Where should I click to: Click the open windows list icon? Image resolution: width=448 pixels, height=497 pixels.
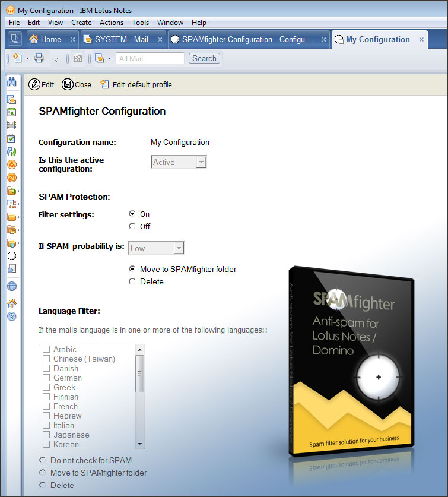tap(15, 39)
